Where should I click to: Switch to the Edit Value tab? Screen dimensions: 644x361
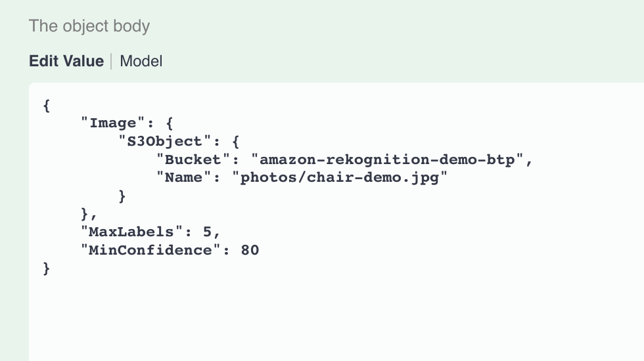[x=66, y=61]
